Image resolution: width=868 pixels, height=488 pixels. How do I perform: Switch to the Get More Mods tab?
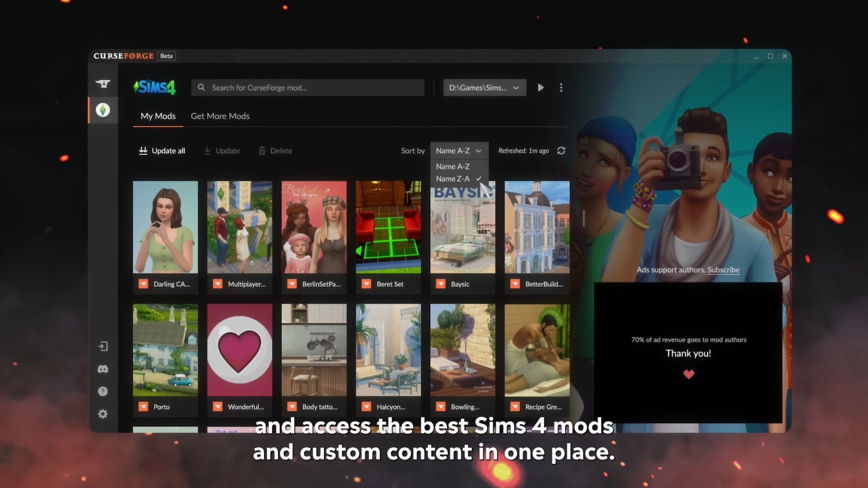coord(220,116)
